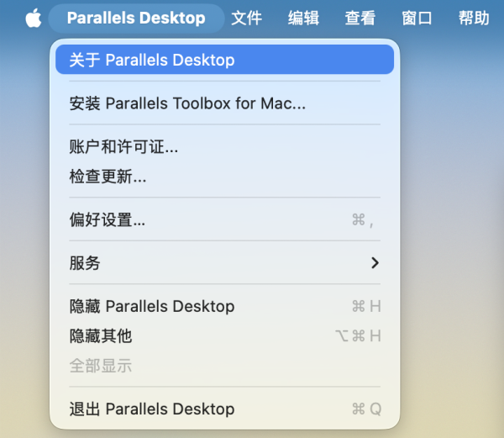Click the 服务 menu item label
Screen dimensions: 504x438
[85, 263]
